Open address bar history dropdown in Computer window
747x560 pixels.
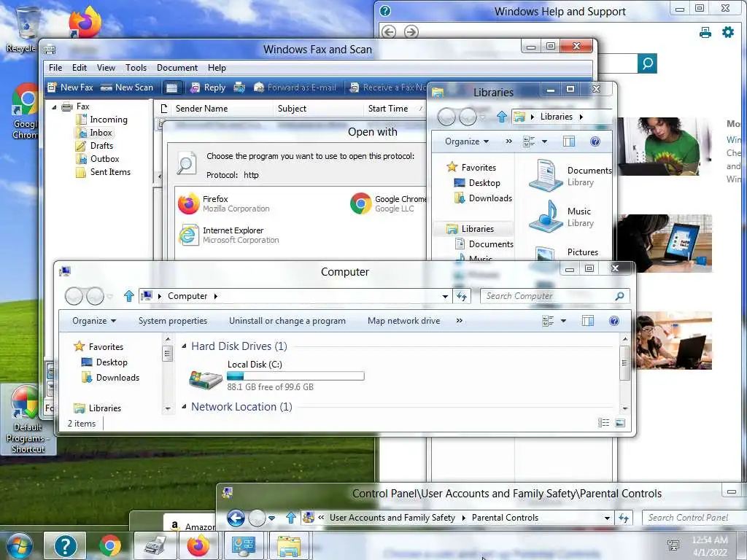click(445, 296)
